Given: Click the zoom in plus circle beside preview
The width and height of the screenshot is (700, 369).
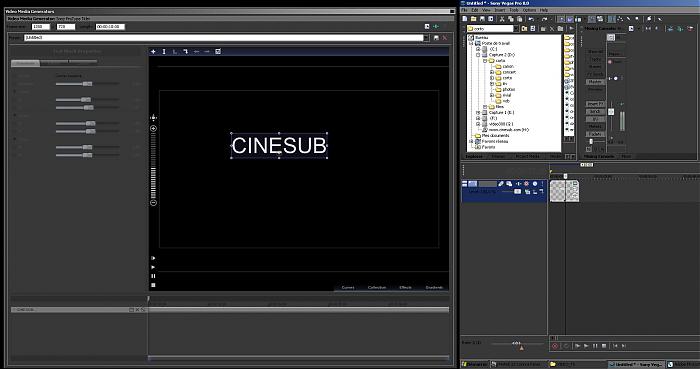Looking at the screenshot, I should [154, 129].
